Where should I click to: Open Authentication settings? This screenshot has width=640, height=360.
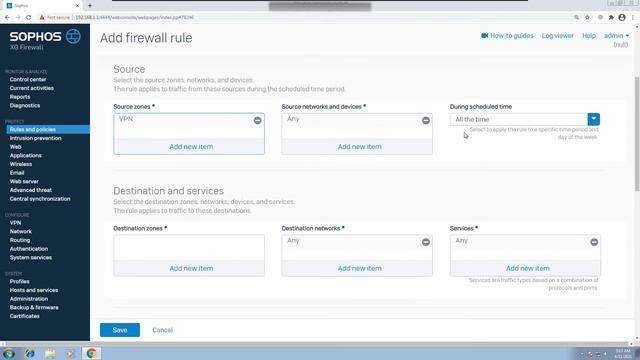pyautogui.click(x=29, y=249)
